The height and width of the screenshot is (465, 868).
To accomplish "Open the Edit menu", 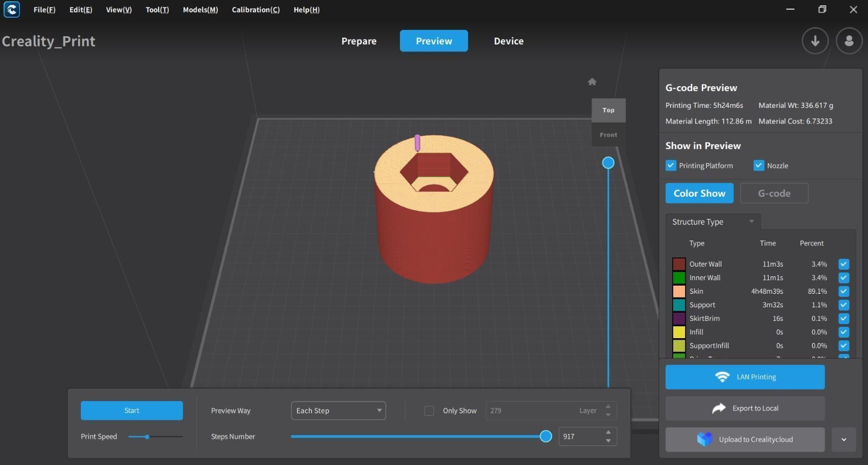I will pos(81,10).
